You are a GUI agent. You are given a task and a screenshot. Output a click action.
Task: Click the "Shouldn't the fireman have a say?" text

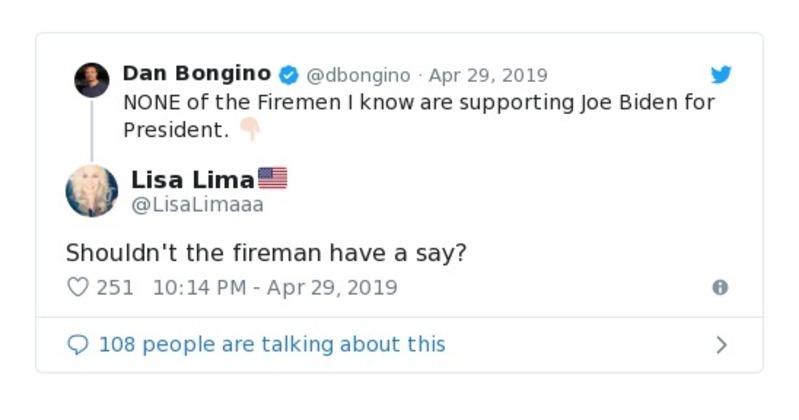coord(266,253)
